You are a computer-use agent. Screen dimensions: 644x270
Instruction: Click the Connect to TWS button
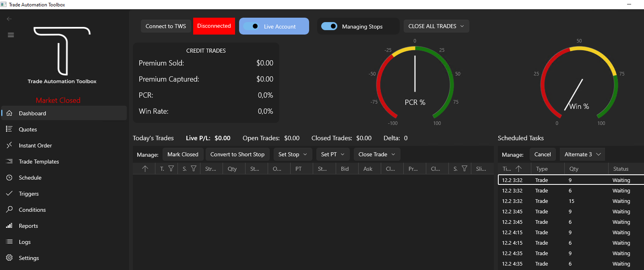(166, 26)
